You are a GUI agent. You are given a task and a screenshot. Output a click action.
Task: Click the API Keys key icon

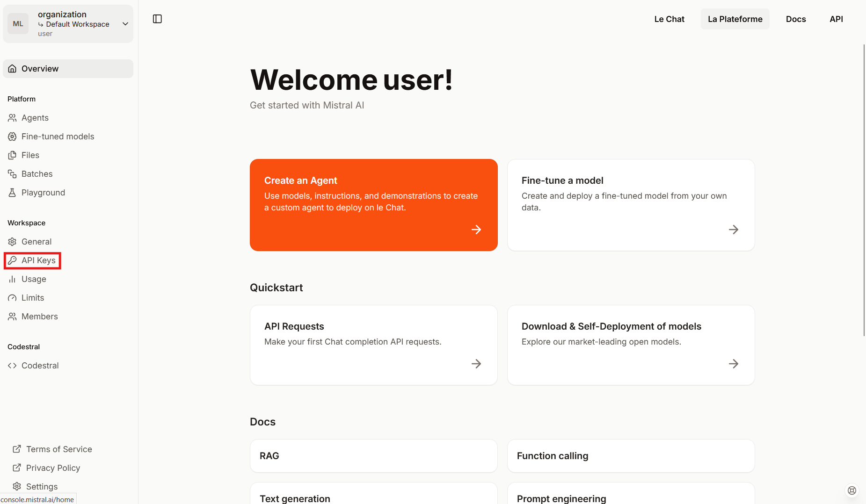click(x=12, y=260)
